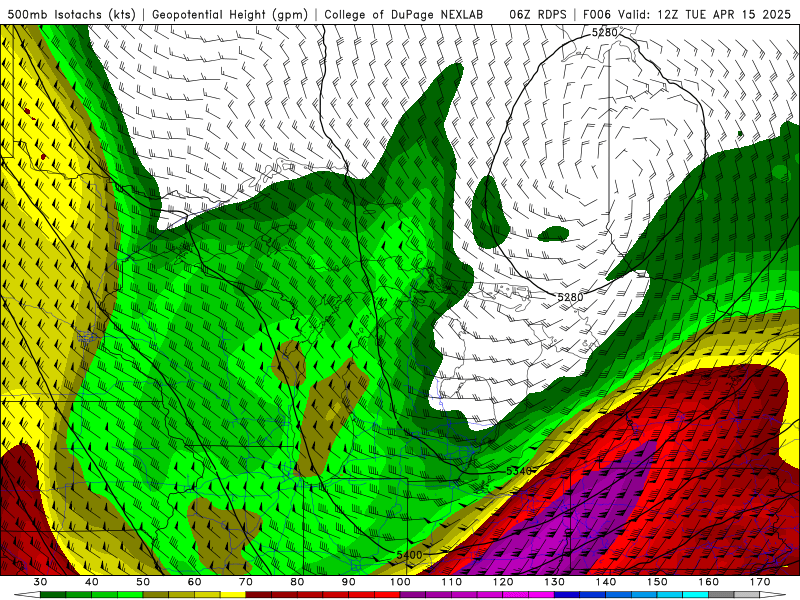Select the "06Z RDPS" model run label

point(538,14)
